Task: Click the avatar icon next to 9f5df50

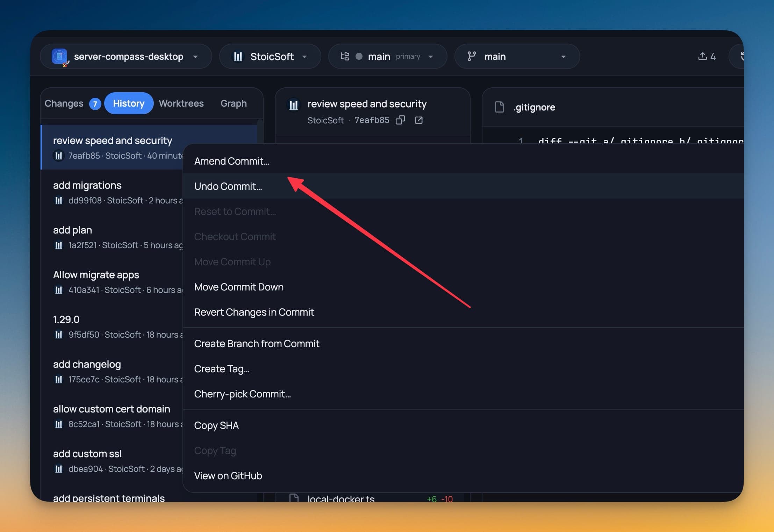Action: [59, 335]
